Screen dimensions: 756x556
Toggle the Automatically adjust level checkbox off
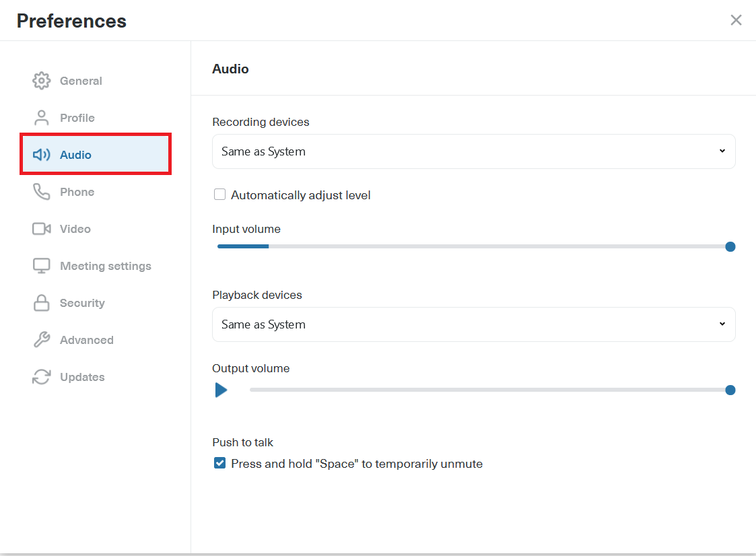[x=219, y=194]
